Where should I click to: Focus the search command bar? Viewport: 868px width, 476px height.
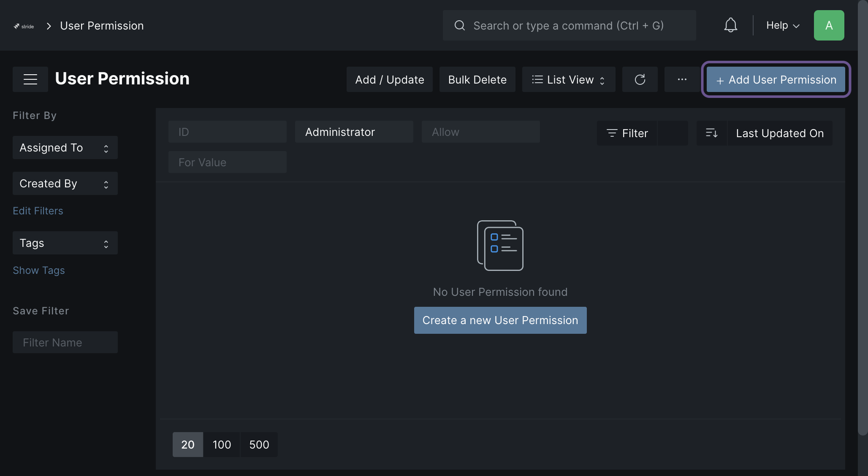569,25
